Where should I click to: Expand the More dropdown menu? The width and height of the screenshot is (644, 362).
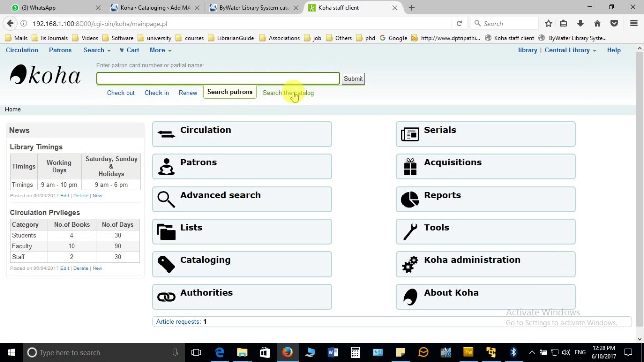pos(160,50)
